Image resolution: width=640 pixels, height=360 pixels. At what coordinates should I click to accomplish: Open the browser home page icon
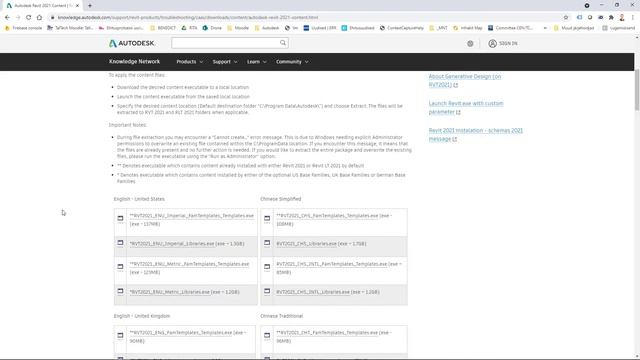39,18
